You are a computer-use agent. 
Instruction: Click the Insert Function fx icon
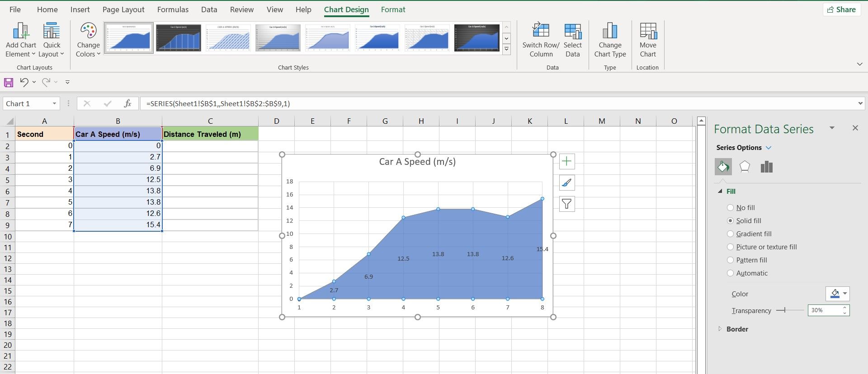pos(128,103)
